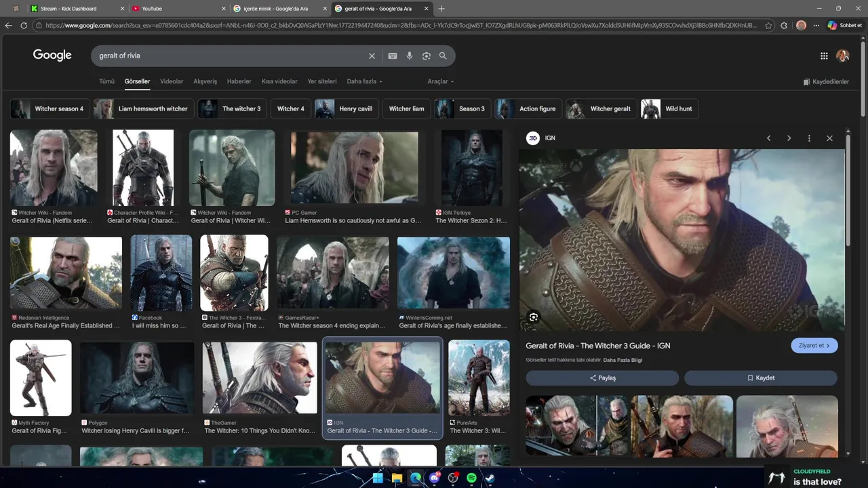Show next image in preview panel
The image size is (868, 488).
coord(789,138)
